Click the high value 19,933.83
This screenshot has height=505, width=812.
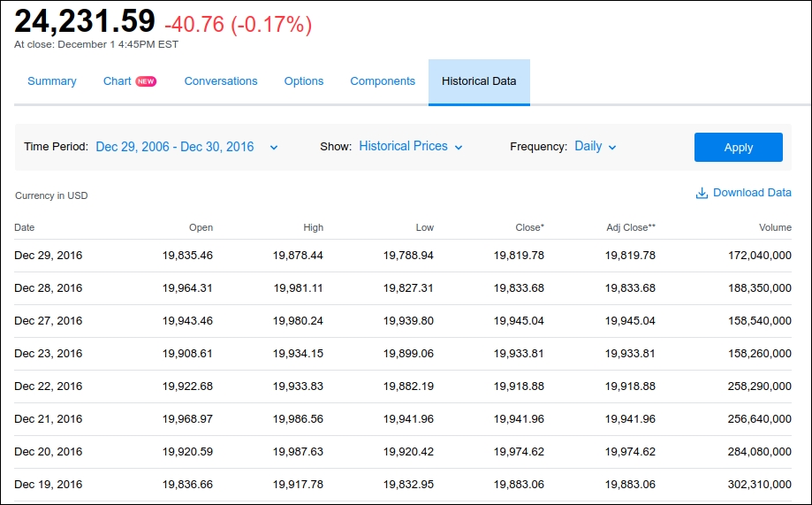coord(298,386)
